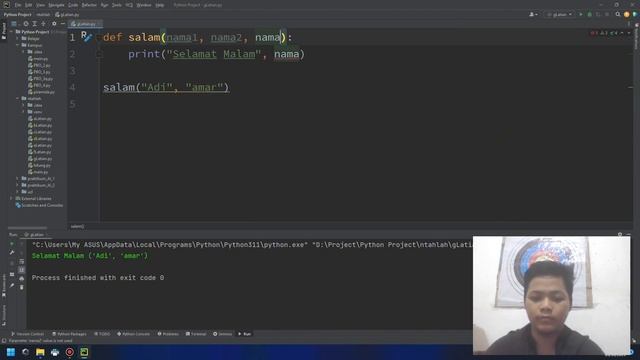Click the status bar tool windows icon

[x=4, y=340]
